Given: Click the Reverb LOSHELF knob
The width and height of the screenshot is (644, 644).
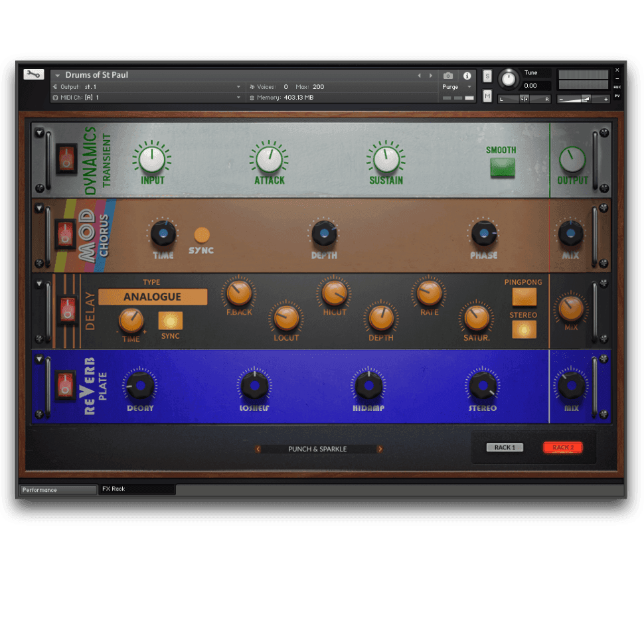Looking at the screenshot, I should (x=254, y=386).
